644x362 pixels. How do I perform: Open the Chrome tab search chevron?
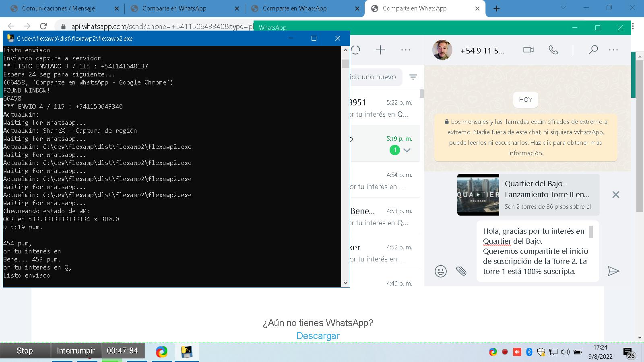tap(563, 8)
